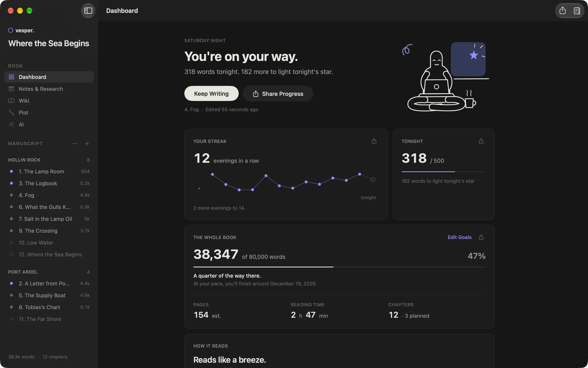Image resolution: width=588 pixels, height=368 pixels.
Task: Click status dot beside A Letter from Po...
Action: [11, 283]
